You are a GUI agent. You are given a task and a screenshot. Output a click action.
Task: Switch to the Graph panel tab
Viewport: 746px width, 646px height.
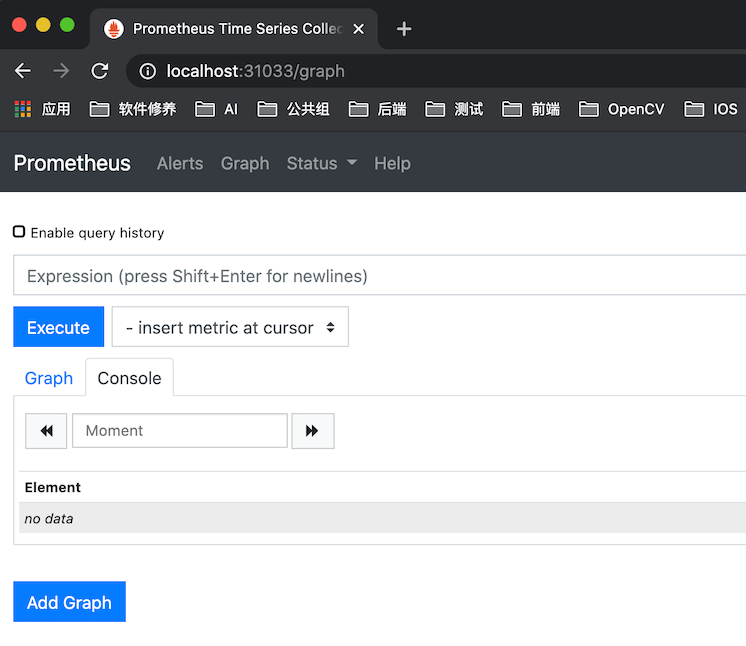click(x=49, y=378)
